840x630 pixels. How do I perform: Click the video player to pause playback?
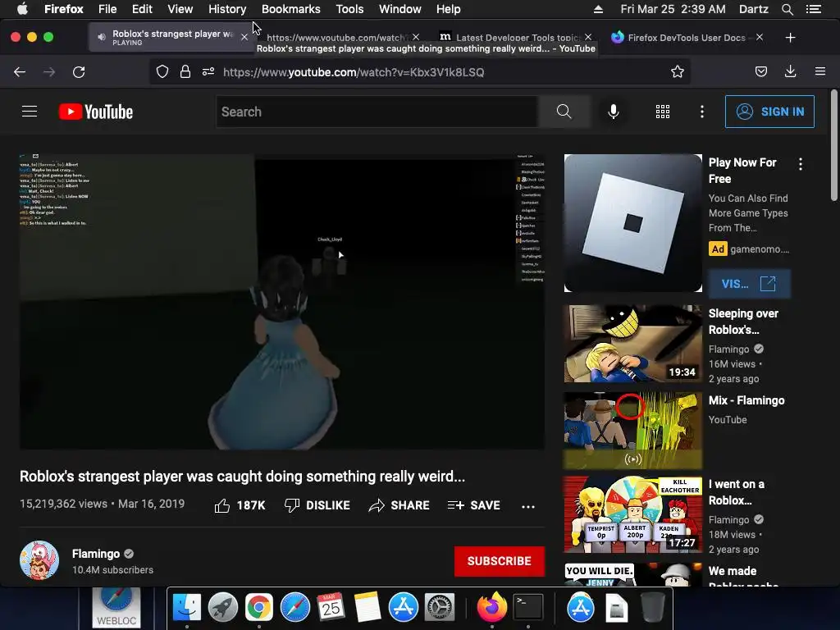pyautogui.click(x=282, y=302)
